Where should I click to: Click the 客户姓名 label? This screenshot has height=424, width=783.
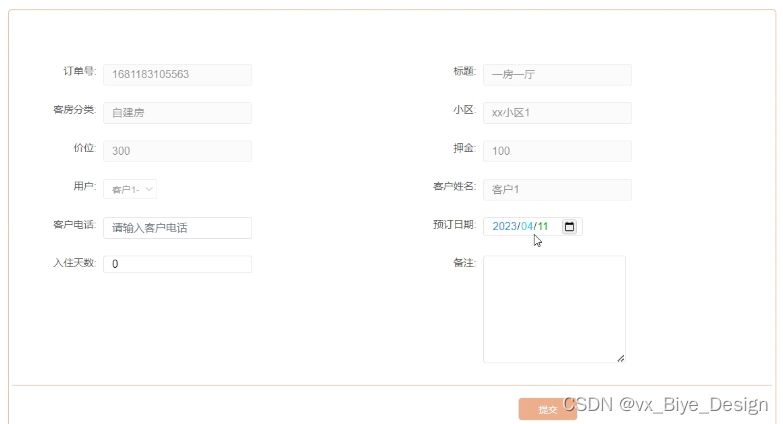[454, 186]
